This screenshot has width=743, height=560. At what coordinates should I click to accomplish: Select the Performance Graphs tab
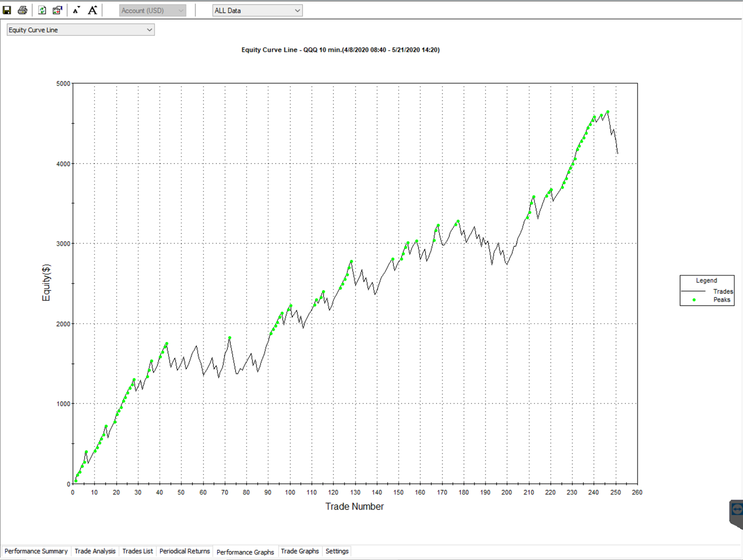coord(245,552)
